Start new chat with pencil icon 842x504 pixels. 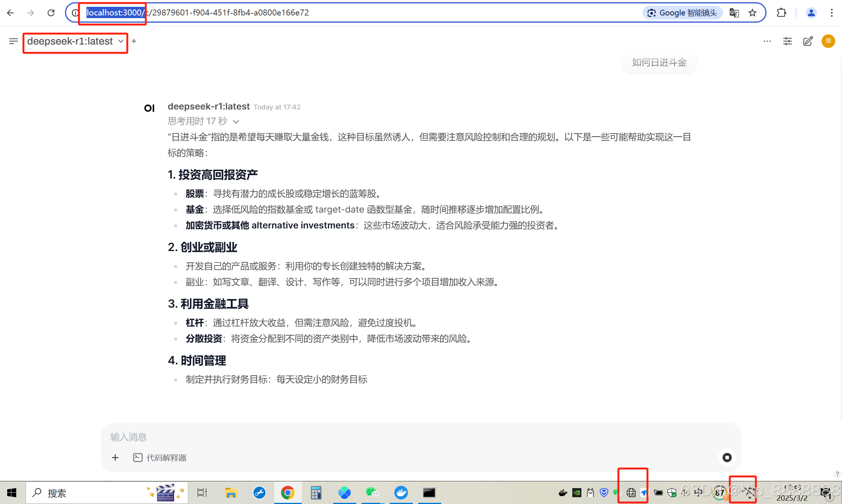pos(808,41)
